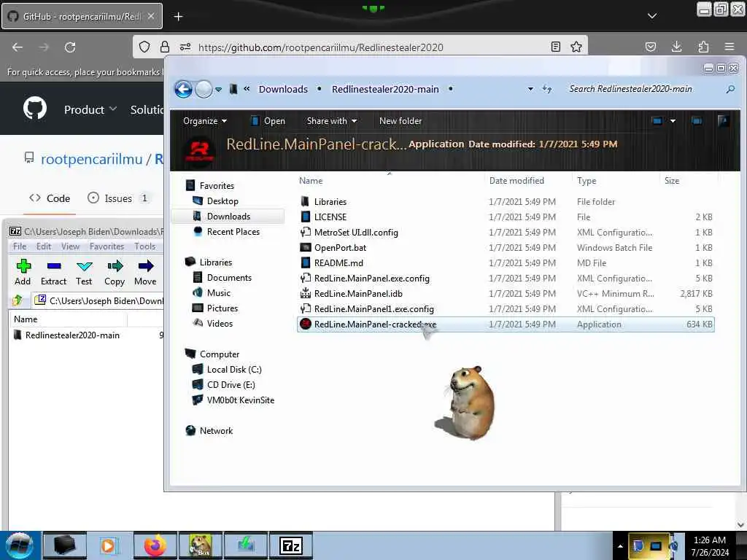This screenshot has height=560, width=747.
Task: Click the Explorer Back arrow button
Action: [183, 89]
